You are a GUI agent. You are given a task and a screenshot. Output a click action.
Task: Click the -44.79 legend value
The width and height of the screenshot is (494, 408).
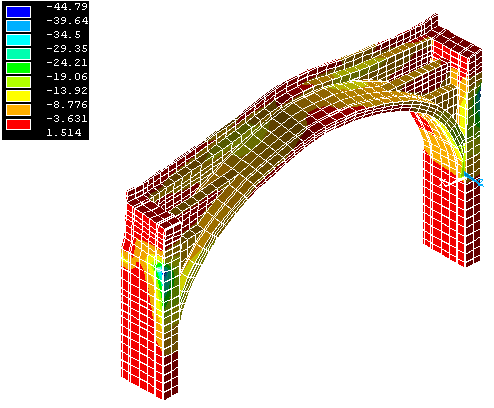(67, 7)
